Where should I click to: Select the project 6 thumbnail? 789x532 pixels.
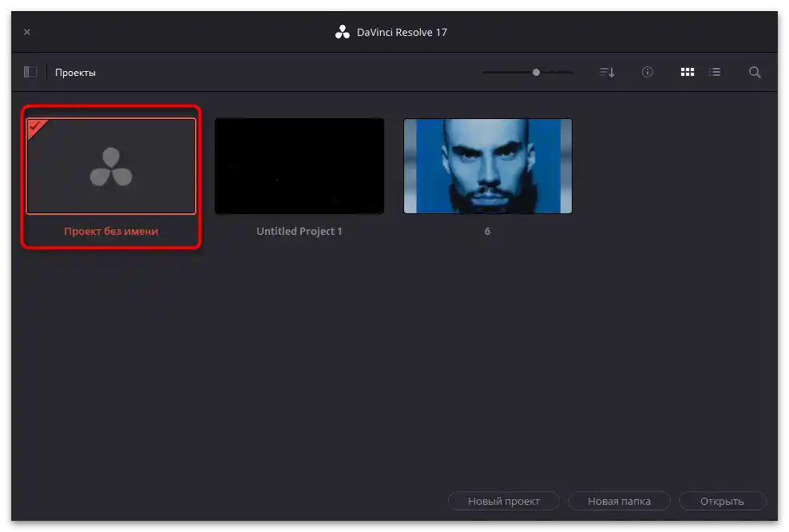488,166
